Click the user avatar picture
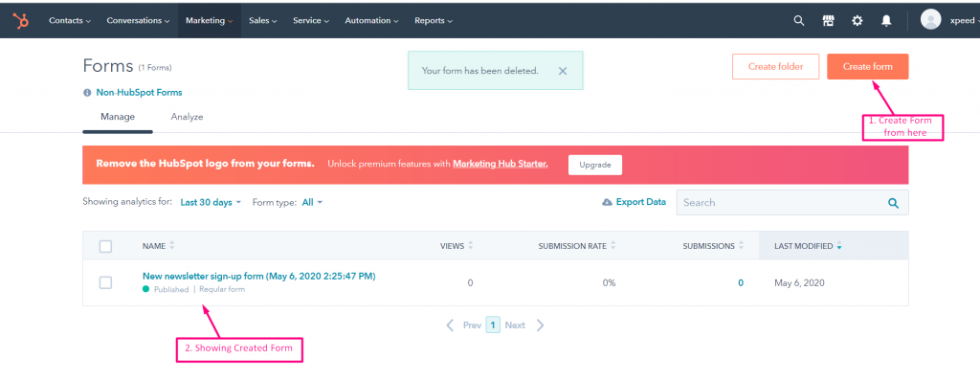 pos(930,19)
